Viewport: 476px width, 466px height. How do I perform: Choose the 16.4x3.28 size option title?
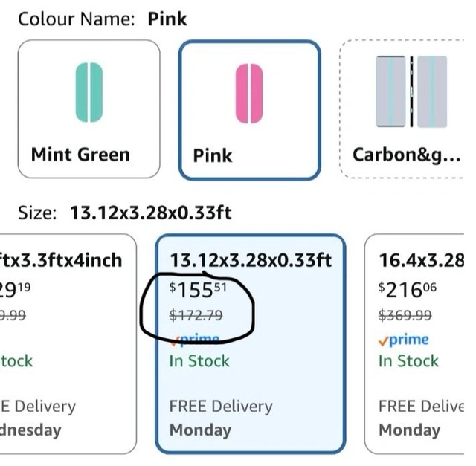click(x=421, y=260)
